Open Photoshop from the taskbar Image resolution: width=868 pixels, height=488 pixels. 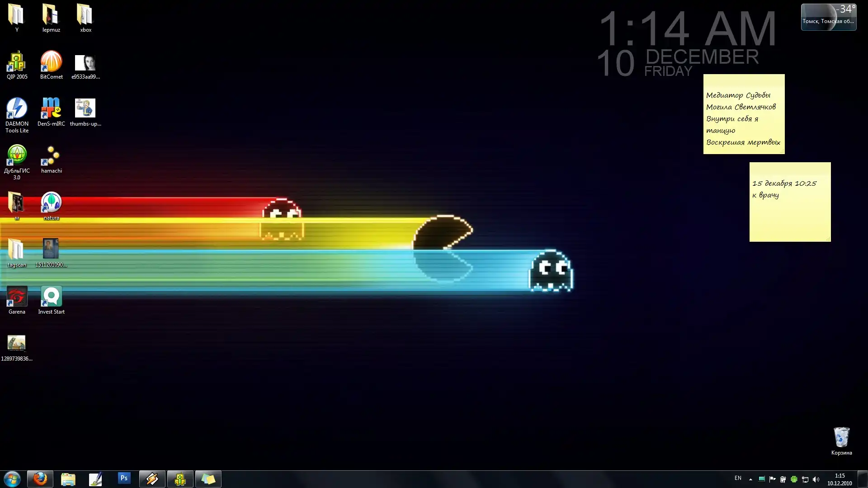pyautogui.click(x=124, y=479)
